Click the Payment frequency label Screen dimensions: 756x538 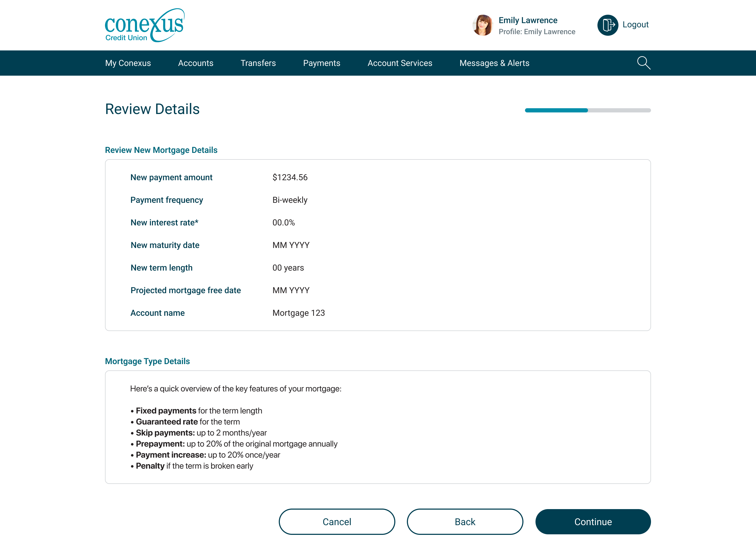click(166, 200)
